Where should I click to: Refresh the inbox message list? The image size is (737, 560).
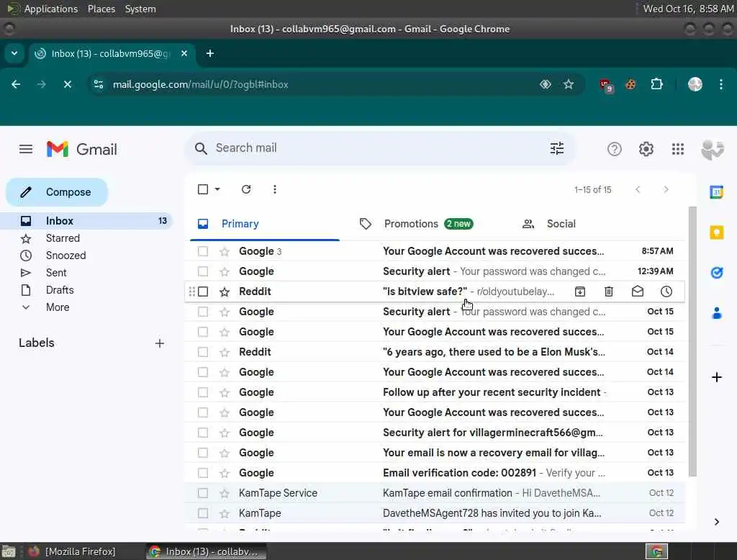[x=246, y=189]
